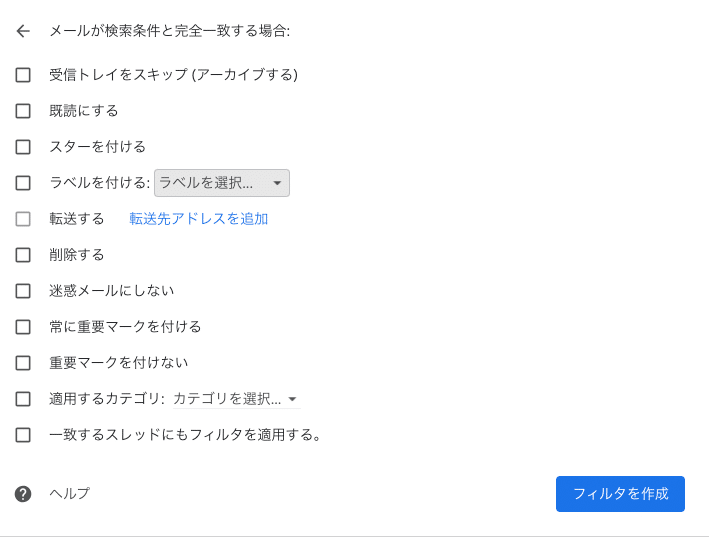The width and height of the screenshot is (709, 537).
Task: Open the ラベルを選択 dropdown
Action: [222, 183]
